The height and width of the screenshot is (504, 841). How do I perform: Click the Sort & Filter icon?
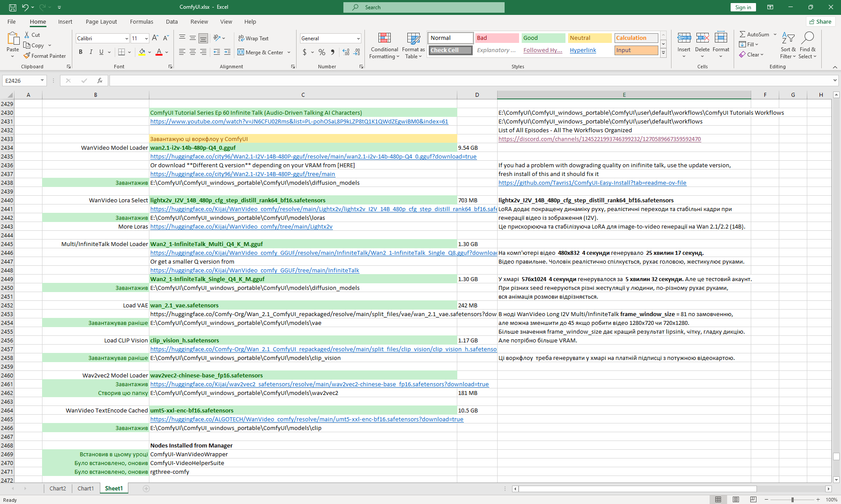[x=788, y=38]
